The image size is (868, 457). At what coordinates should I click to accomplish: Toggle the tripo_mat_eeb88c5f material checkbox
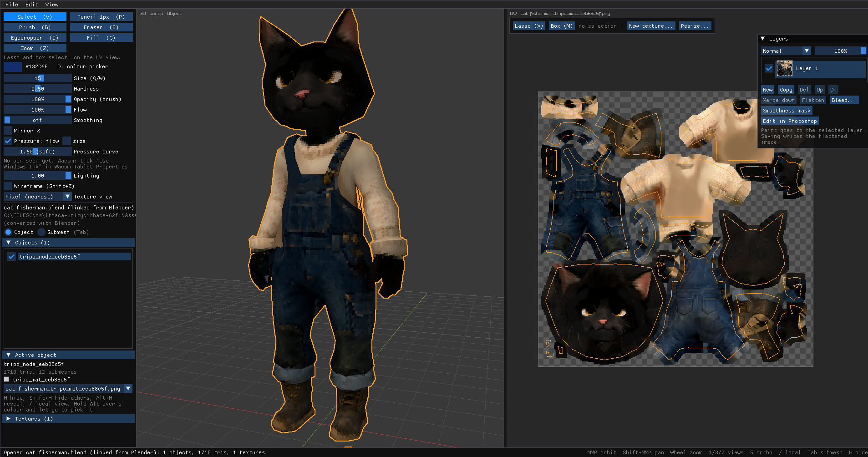(x=6, y=379)
